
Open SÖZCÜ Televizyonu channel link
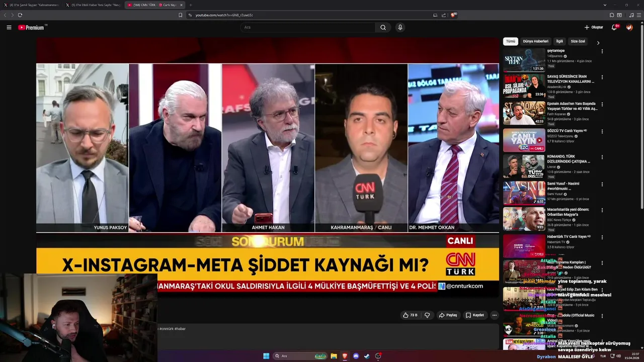pyautogui.click(x=560, y=136)
